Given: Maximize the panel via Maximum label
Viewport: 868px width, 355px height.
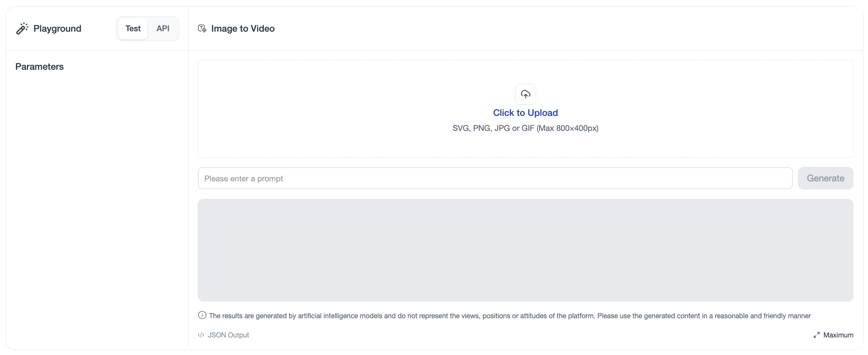Looking at the screenshot, I should (x=838, y=335).
